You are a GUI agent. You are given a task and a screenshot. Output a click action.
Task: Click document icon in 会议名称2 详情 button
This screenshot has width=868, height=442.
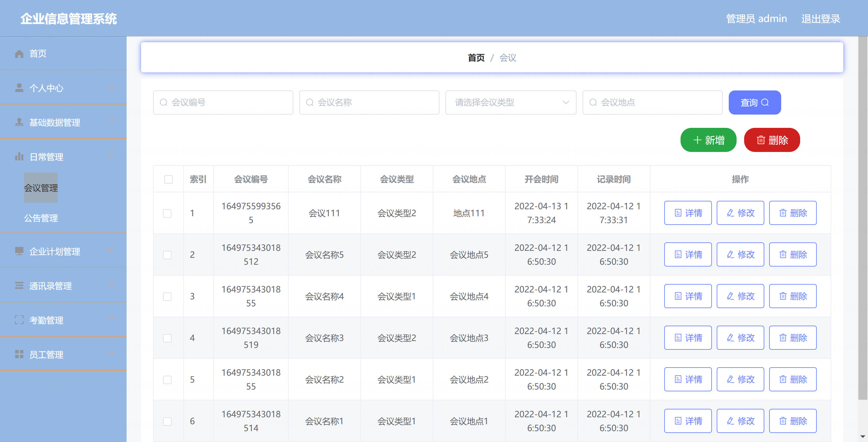pyautogui.click(x=678, y=379)
